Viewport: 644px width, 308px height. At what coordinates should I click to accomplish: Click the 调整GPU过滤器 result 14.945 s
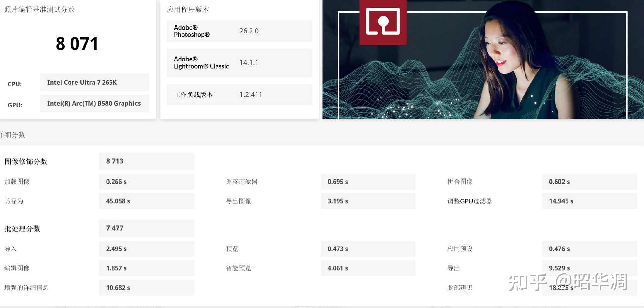[589, 201]
